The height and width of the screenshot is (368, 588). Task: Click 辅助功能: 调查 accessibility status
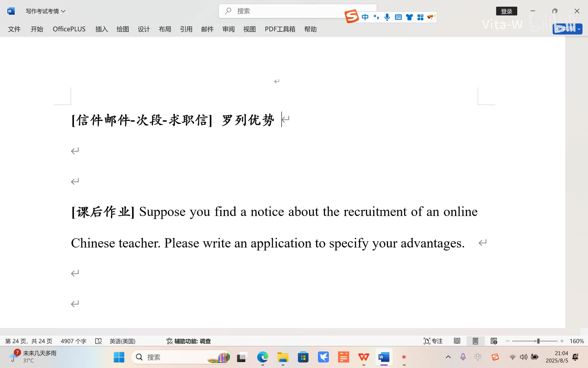(189, 341)
